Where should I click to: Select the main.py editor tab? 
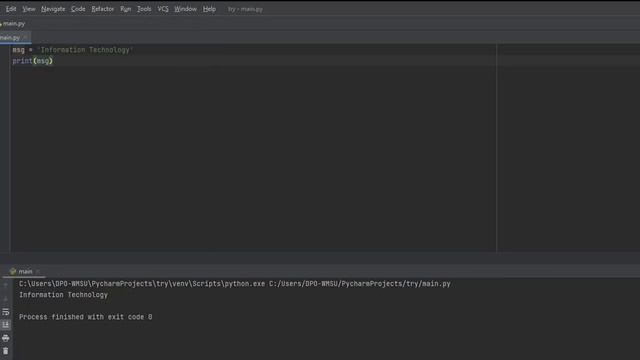[10, 38]
